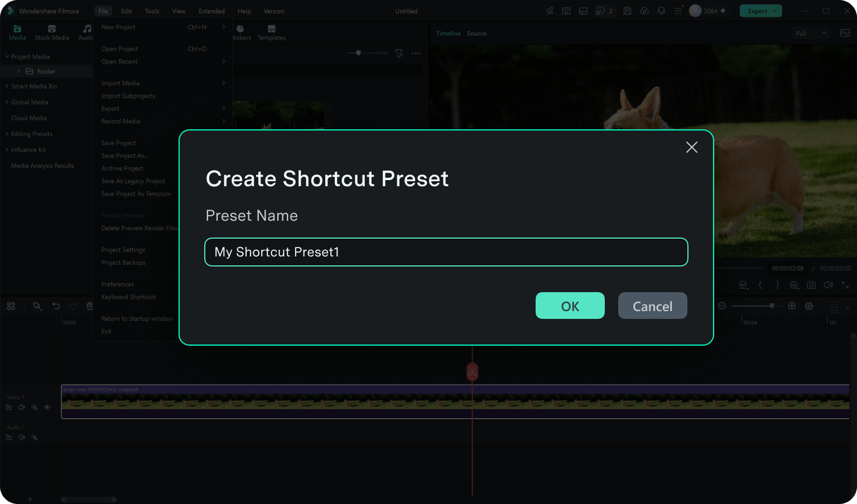
Task: Confirm the preset with the OK button
Action: tap(570, 306)
